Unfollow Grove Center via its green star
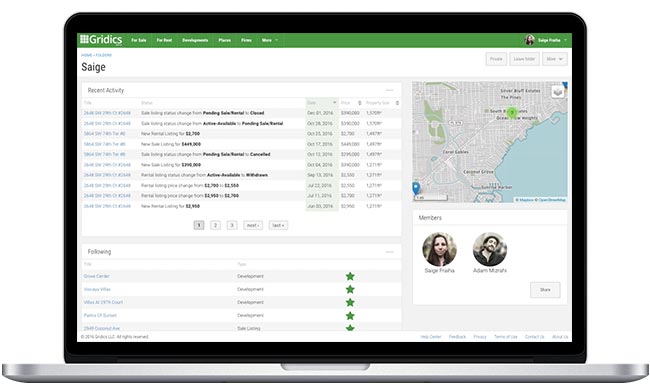The width and height of the screenshot is (650, 387). (350, 276)
